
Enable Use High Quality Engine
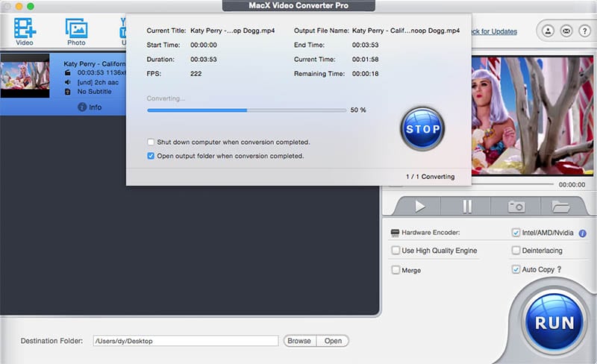point(396,251)
